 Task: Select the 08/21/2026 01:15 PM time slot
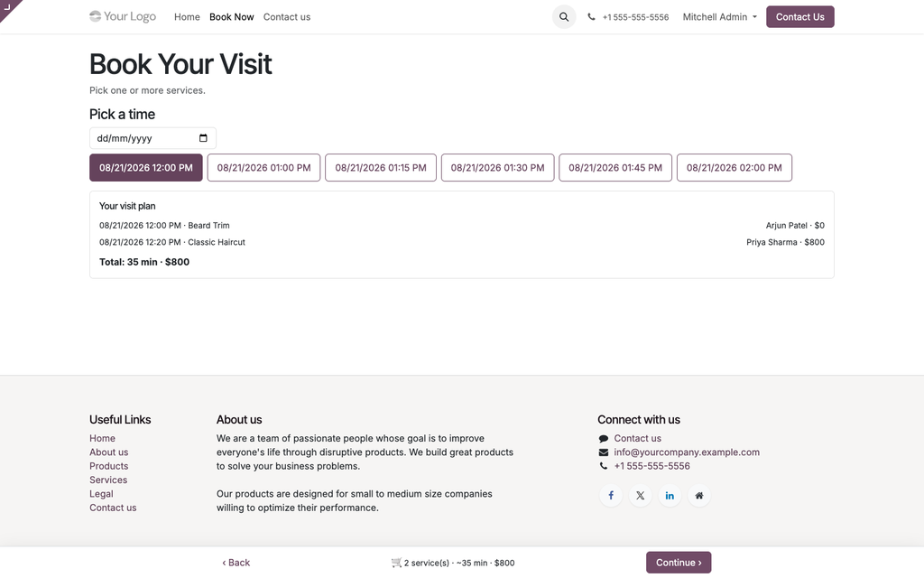tap(381, 167)
